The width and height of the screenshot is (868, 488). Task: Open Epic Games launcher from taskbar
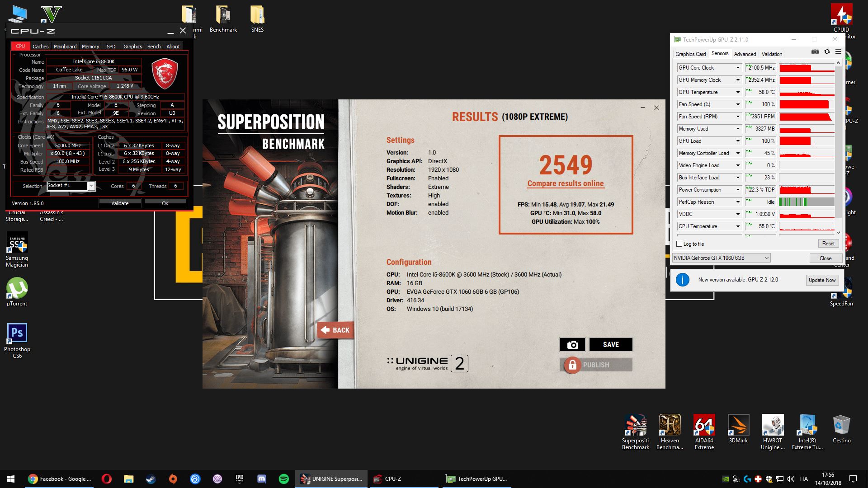[x=239, y=479]
